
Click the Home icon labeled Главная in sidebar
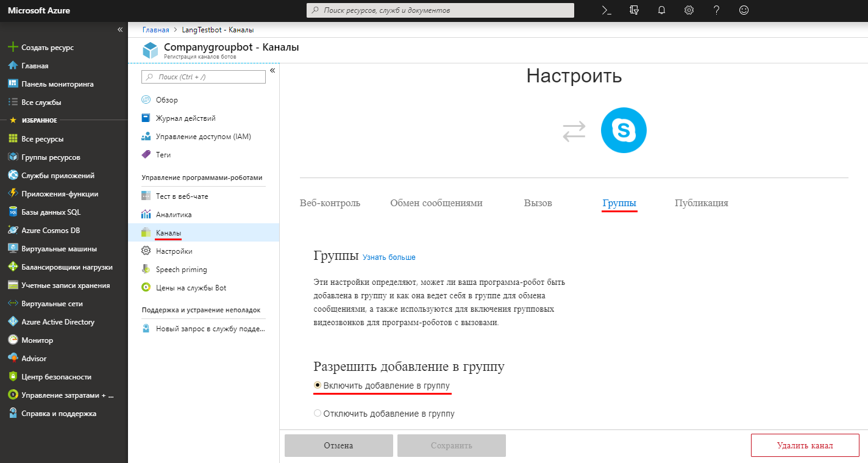click(x=12, y=66)
